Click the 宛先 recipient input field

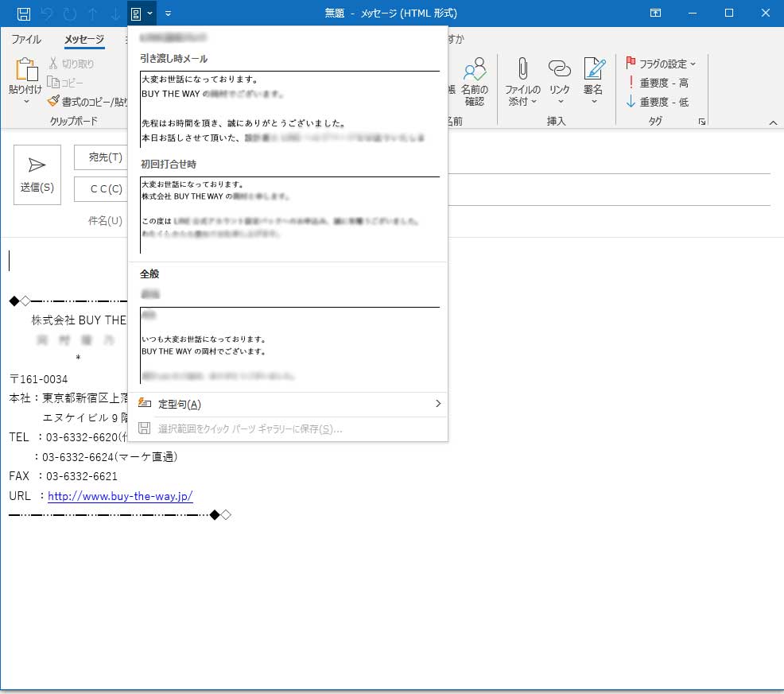click(x=609, y=160)
